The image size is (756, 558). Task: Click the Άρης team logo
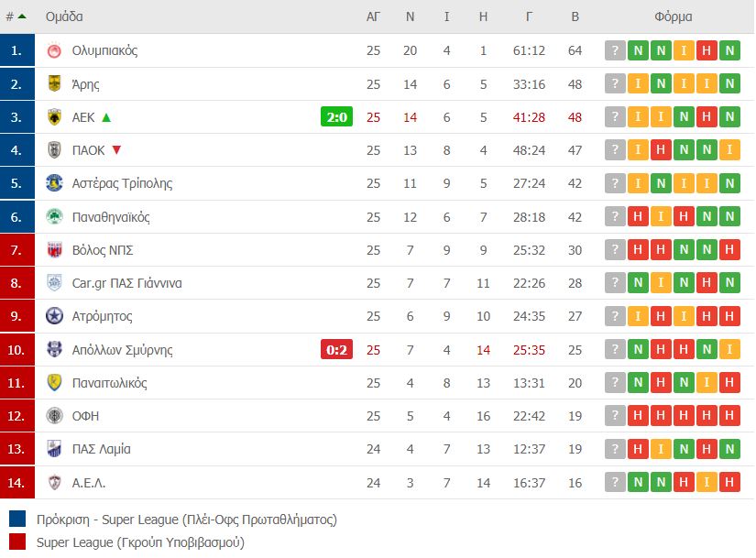(54, 84)
